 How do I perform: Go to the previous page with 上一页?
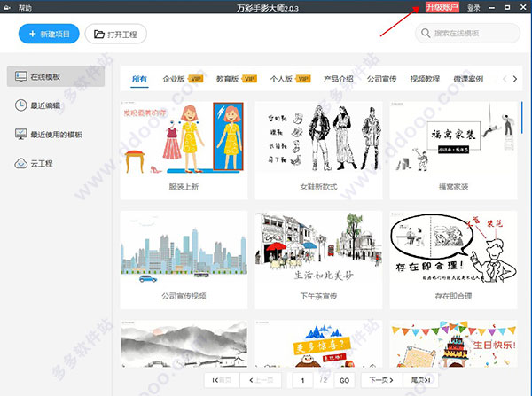pos(261,380)
